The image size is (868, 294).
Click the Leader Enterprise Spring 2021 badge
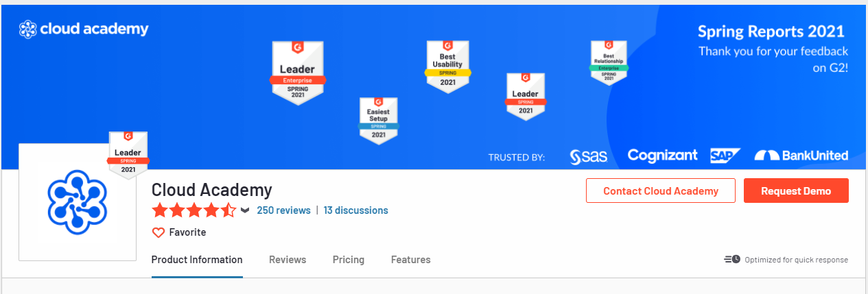pos(298,73)
